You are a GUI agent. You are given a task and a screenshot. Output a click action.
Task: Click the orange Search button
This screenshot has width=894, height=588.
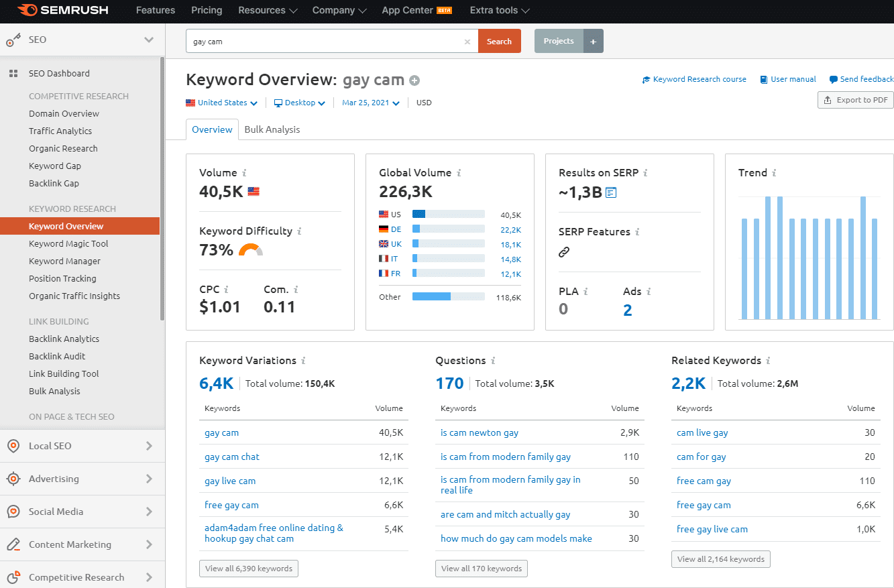click(x=499, y=42)
